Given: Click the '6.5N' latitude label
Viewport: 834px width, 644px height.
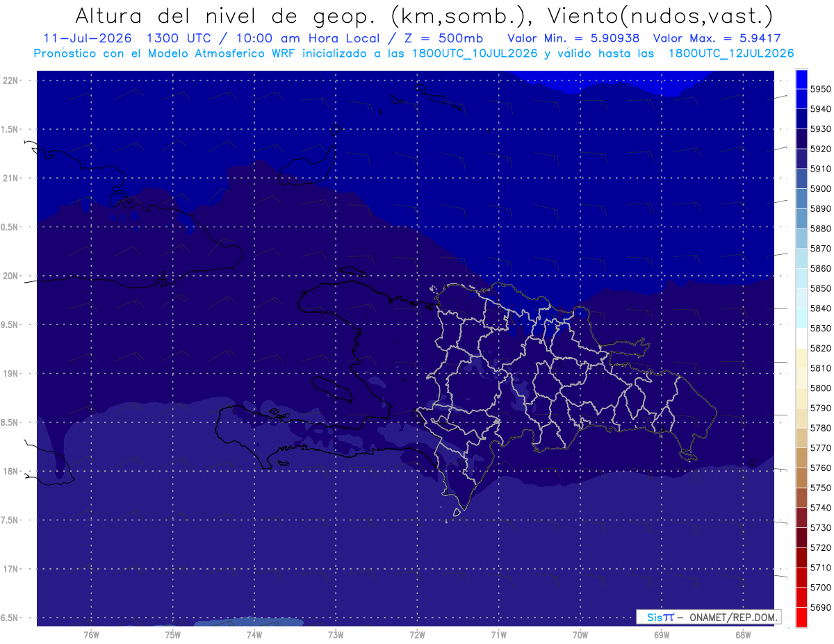Looking at the screenshot, I should tap(10, 618).
